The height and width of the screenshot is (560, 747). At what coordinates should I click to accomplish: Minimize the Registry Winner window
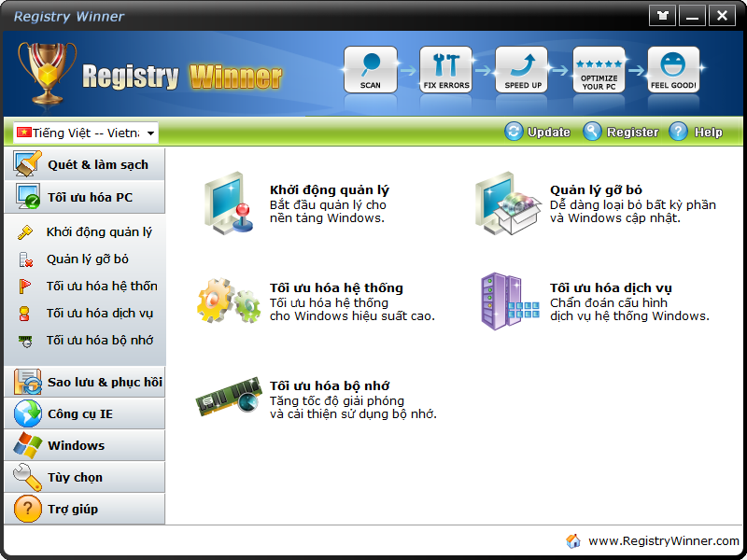click(x=692, y=16)
